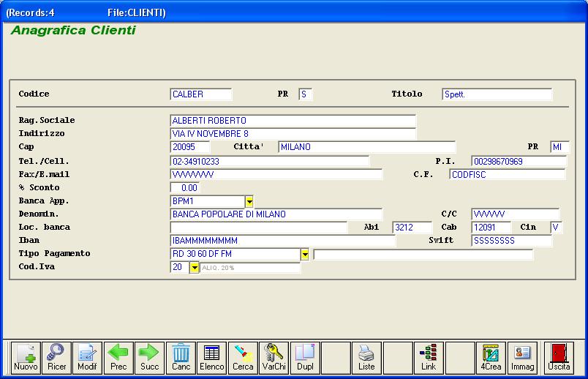588x379 pixels.
Task: Launch the 4Crea tool
Action: 491,358
